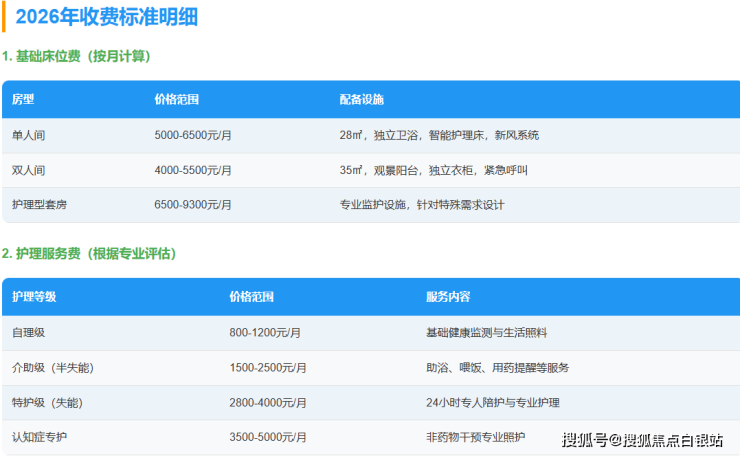The height and width of the screenshot is (456, 740).
Task: Click the 房型 column header
Action: 23,100
